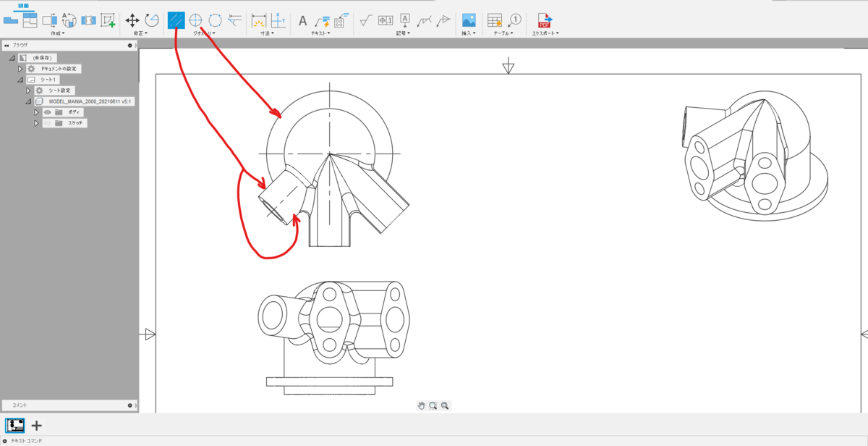Expand the シート設定 tree node
Viewport: 868px width, 446px height.
tap(28, 91)
